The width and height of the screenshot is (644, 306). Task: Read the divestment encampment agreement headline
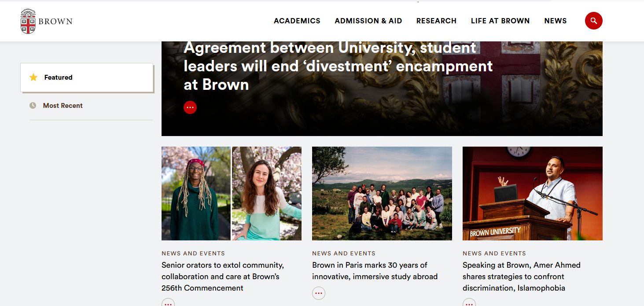coord(338,66)
